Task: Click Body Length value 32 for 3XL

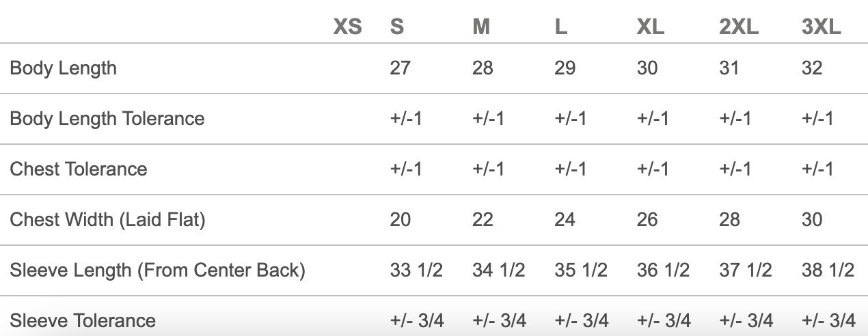Action: pos(812,68)
